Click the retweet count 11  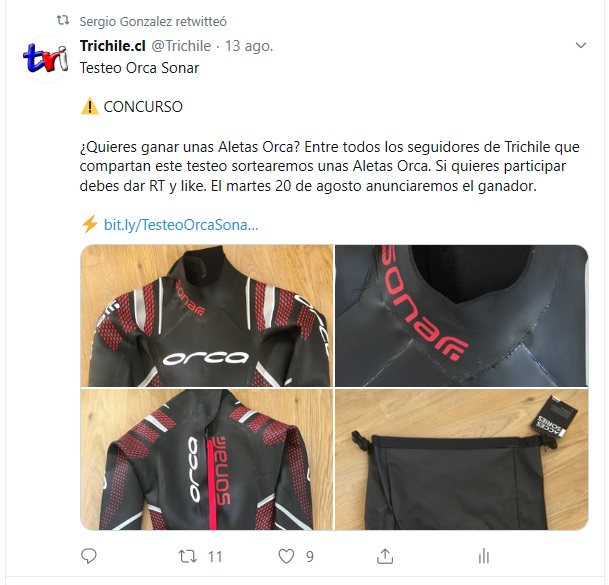tap(215, 557)
